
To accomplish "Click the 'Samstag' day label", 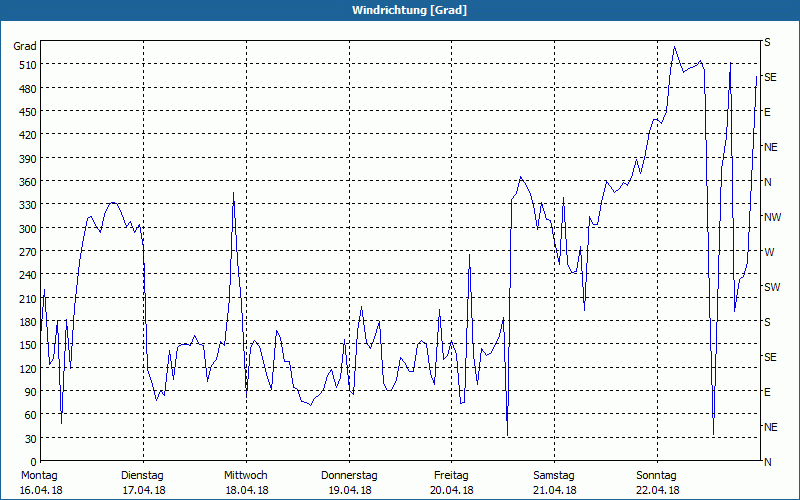I will point(554,476).
